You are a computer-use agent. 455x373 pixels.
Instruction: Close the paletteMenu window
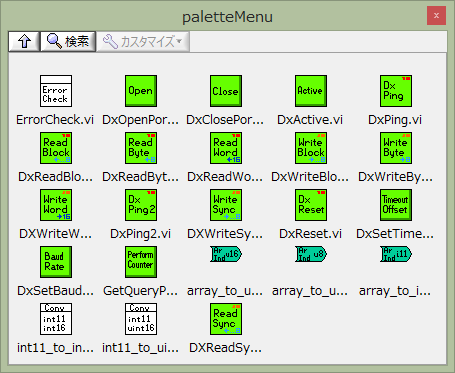[436, 15]
